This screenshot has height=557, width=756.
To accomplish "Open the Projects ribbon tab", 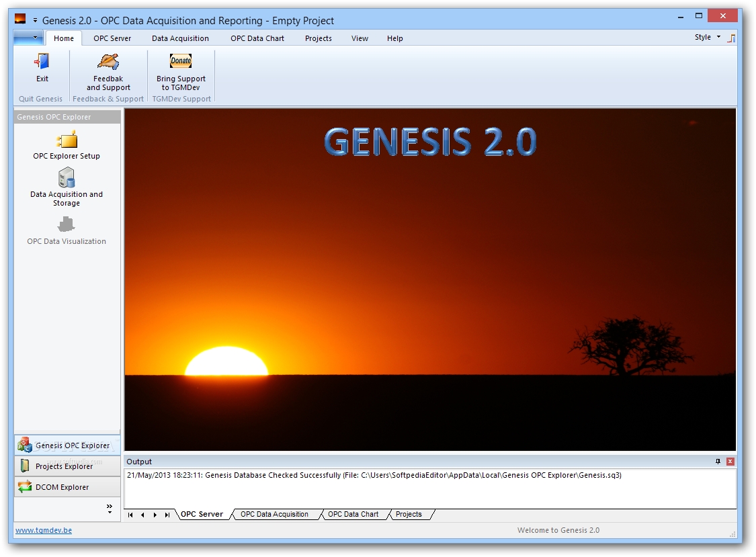I will click(x=319, y=38).
